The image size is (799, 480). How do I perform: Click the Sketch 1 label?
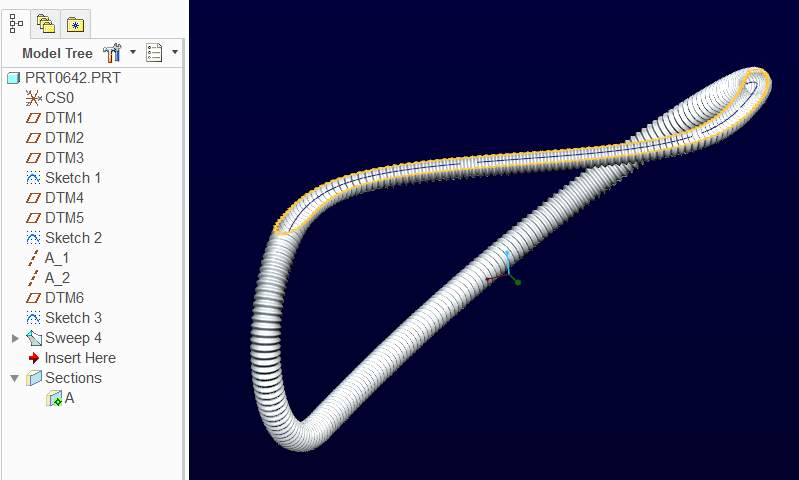point(73,178)
